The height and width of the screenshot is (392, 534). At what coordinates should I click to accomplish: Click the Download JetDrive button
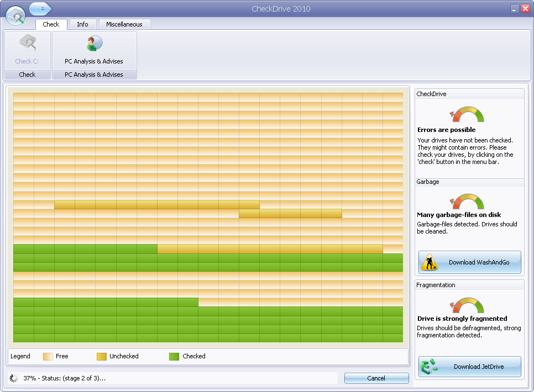[470, 367]
